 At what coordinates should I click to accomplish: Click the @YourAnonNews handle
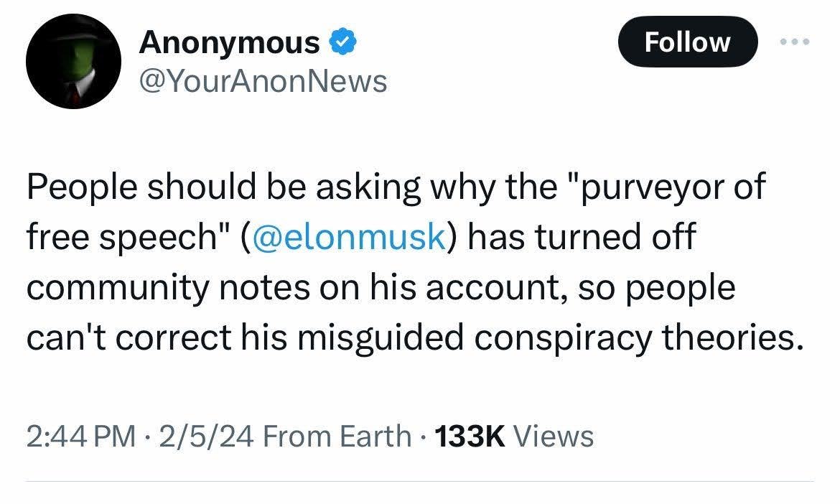click(x=263, y=82)
